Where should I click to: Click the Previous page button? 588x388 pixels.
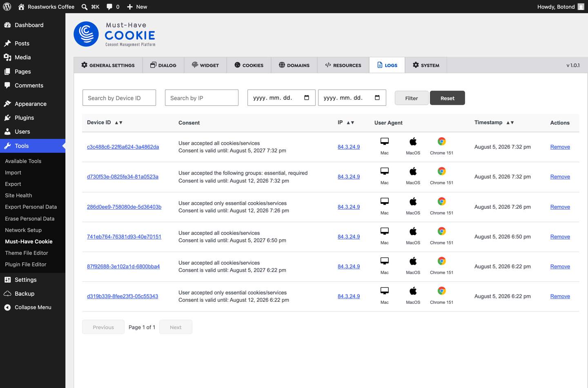click(103, 327)
